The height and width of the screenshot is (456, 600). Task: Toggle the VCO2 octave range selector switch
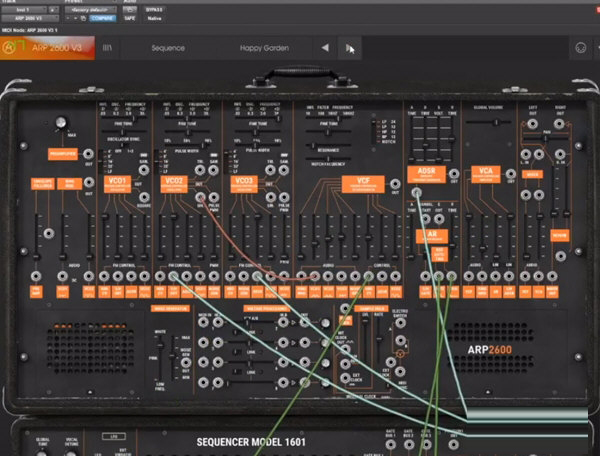[x=157, y=161]
